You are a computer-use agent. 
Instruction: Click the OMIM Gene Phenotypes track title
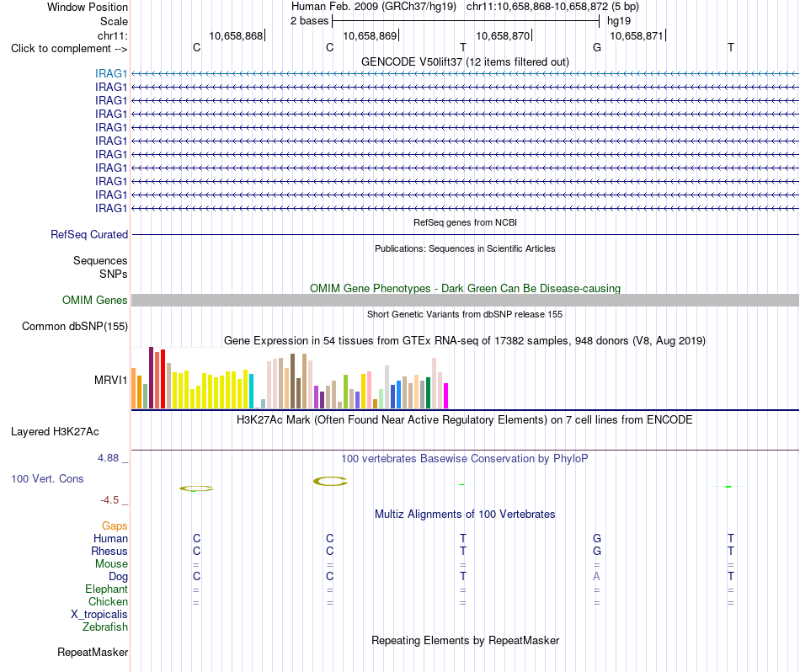[x=466, y=288]
